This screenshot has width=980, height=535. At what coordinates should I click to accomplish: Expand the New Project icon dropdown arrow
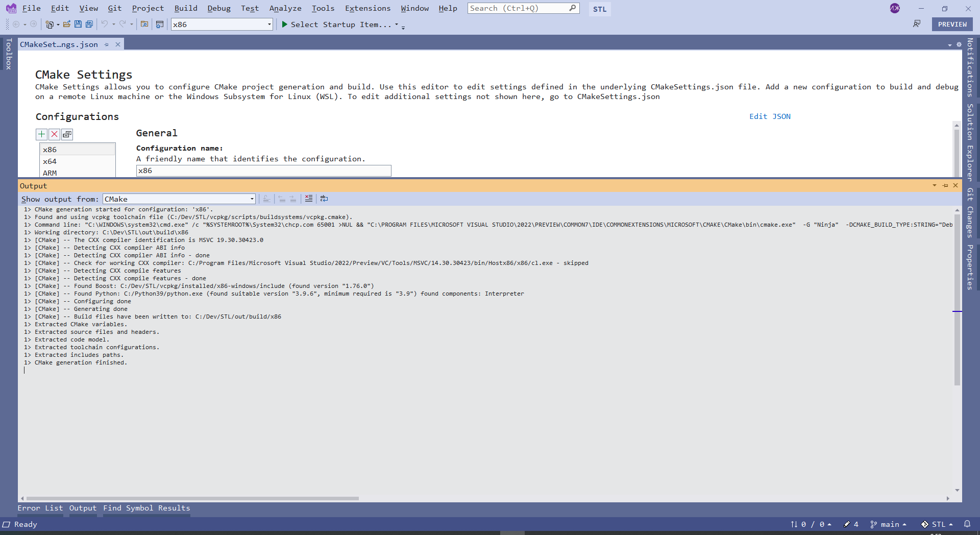click(x=58, y=24)
